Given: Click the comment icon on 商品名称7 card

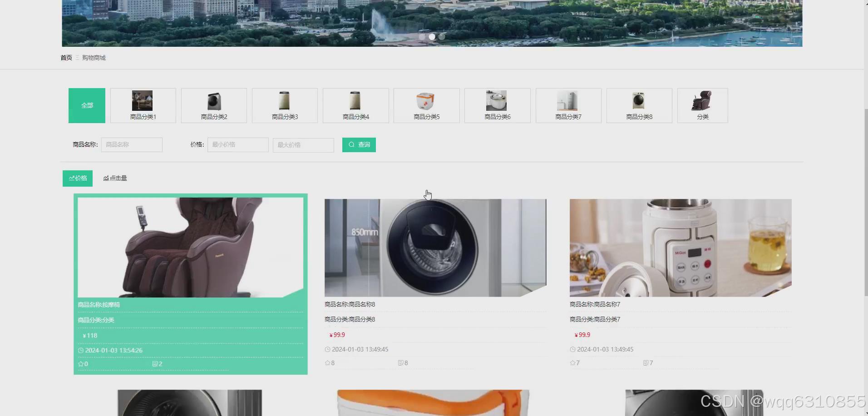Looking at the screenshot, I should [646, 363].
